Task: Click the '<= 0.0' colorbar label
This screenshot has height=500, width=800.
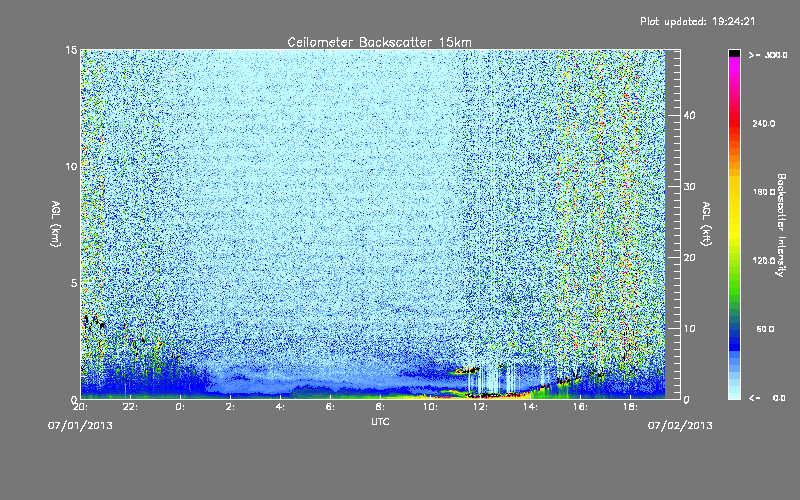Action: 767,398
